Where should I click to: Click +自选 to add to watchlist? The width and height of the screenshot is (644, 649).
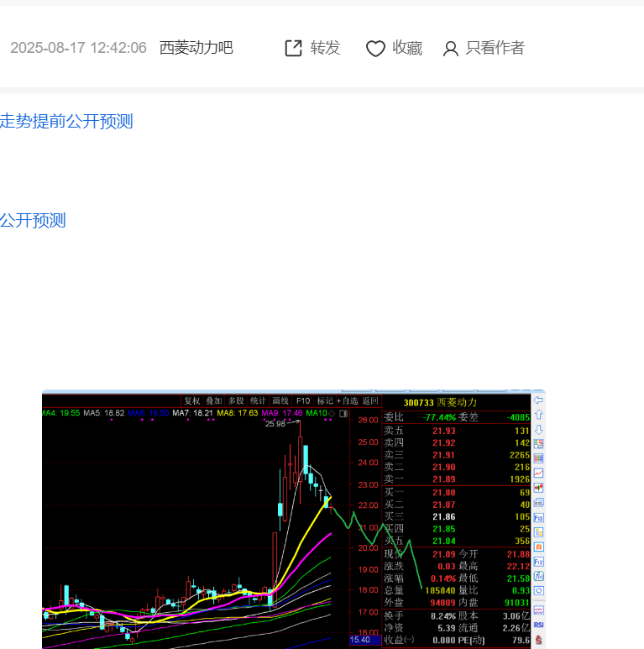click(347, 400)
